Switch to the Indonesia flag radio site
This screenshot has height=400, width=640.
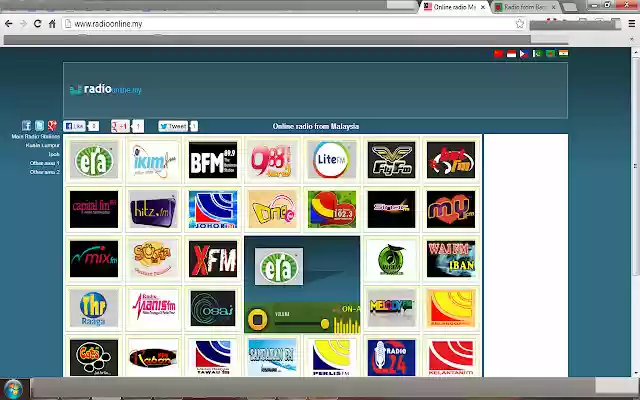(511, 54)
